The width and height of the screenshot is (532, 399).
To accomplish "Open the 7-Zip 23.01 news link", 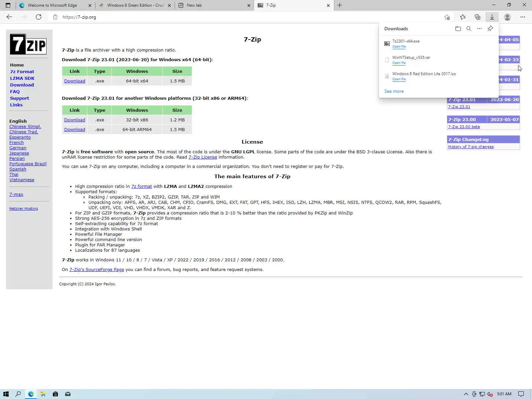I will click(459, 107).
